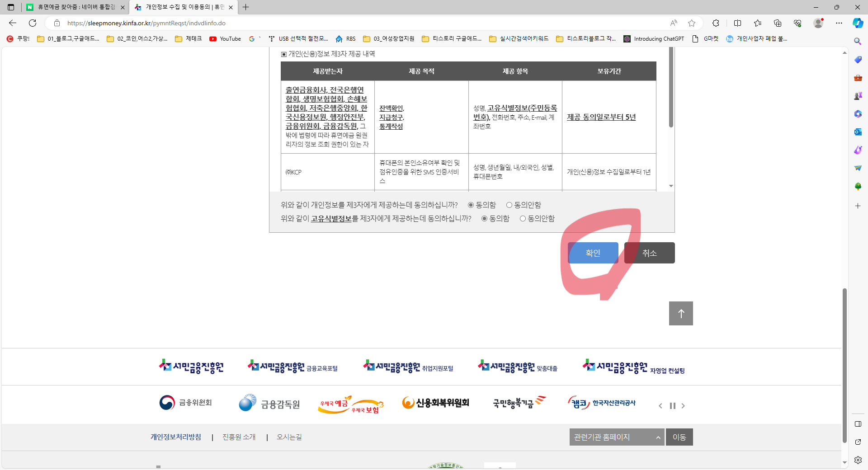Open the YouTube bookmark in favorites bar
The image size is (868, 470).
click(225, 39)
